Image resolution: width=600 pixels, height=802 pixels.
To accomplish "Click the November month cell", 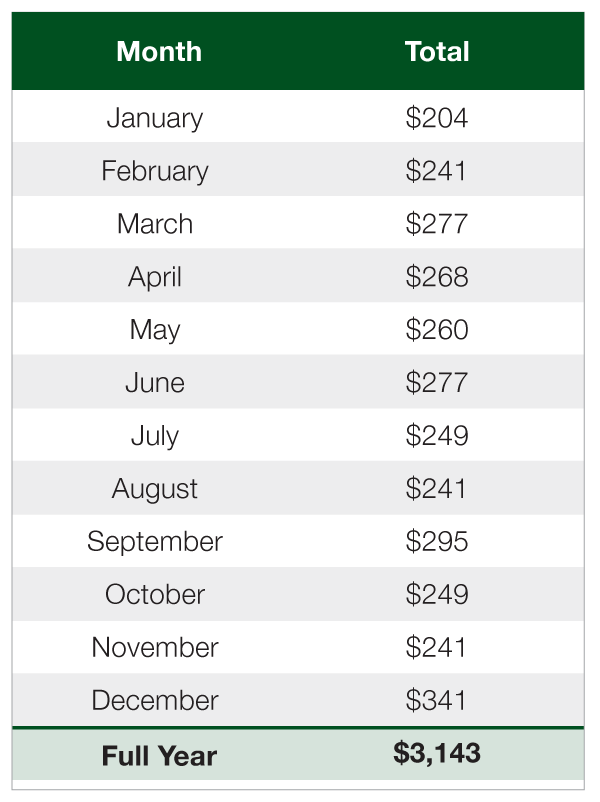I will click(x=155, y=648).
